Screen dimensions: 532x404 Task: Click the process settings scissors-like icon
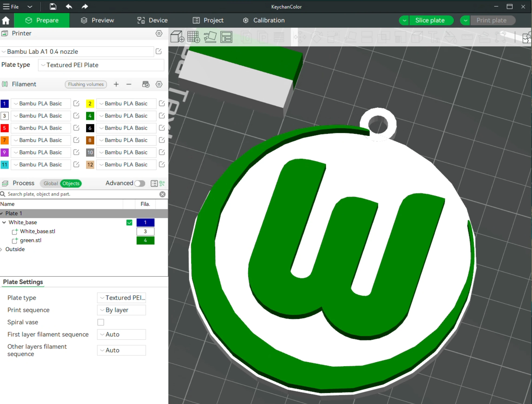coord(162,183)
